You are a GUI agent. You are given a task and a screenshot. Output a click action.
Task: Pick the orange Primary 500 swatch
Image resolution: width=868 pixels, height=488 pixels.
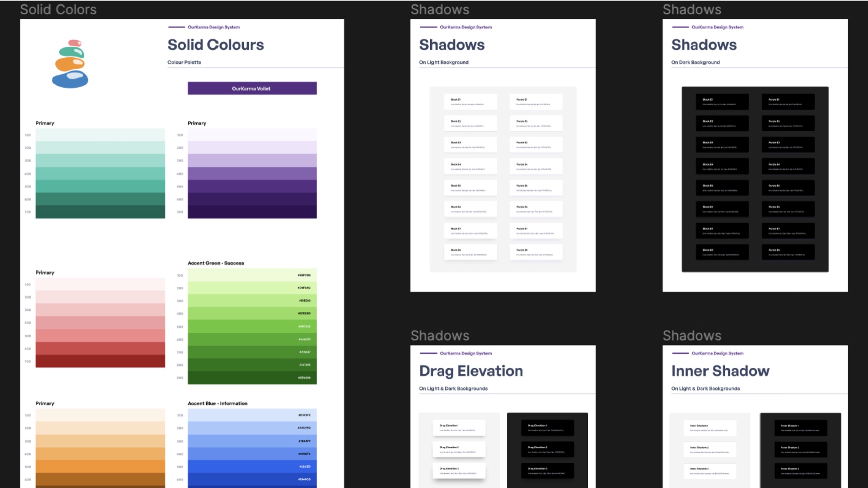(100, 467)
